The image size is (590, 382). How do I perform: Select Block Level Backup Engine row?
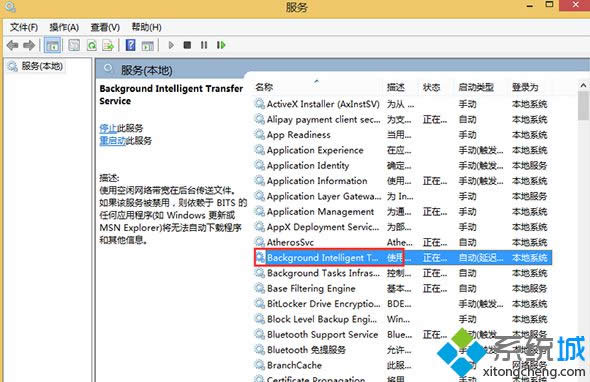[x=403, y=319]
